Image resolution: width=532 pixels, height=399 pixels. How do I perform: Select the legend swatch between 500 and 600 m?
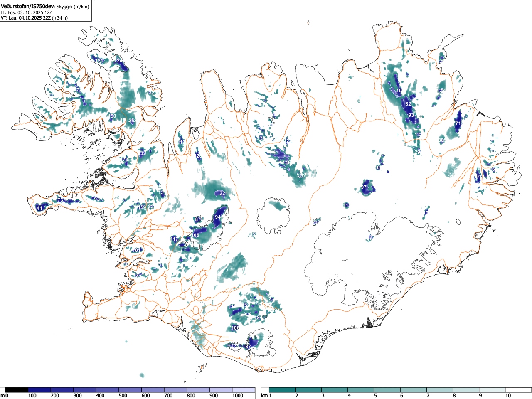(130, 390)
